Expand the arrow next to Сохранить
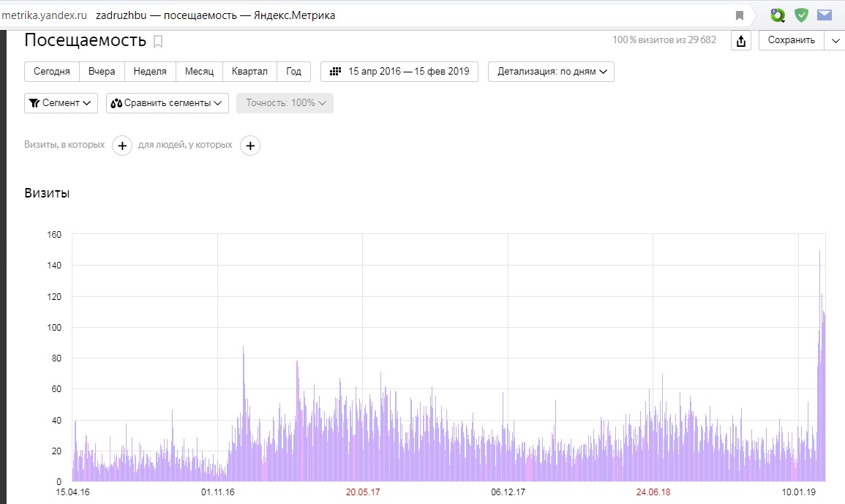Screen dimensions: 845x504 835,41
